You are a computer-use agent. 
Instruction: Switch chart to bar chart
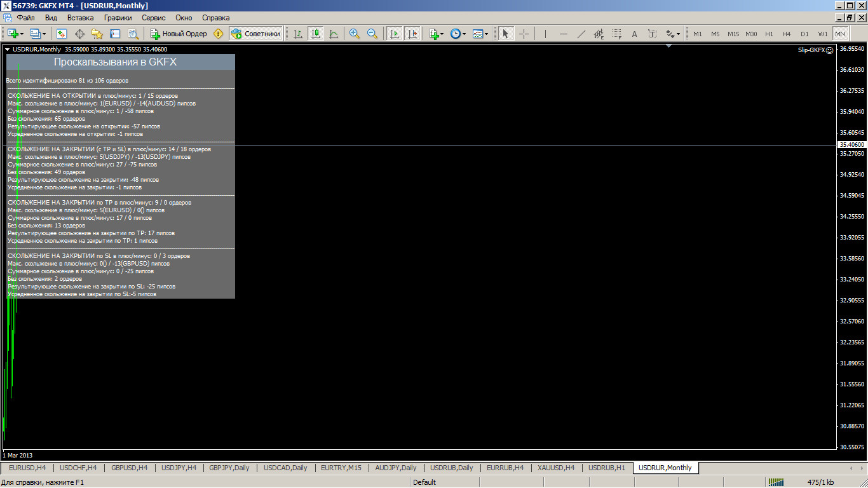(298, 34)
